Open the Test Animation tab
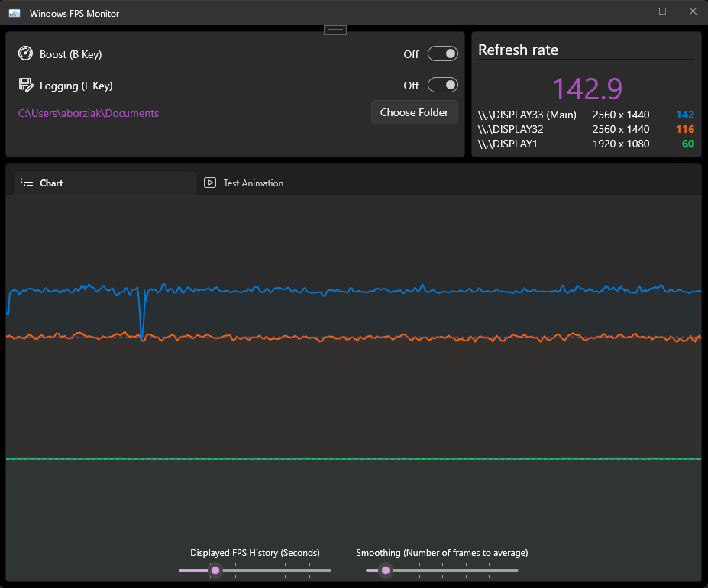The image size is (708, 588). pos(289,183)
